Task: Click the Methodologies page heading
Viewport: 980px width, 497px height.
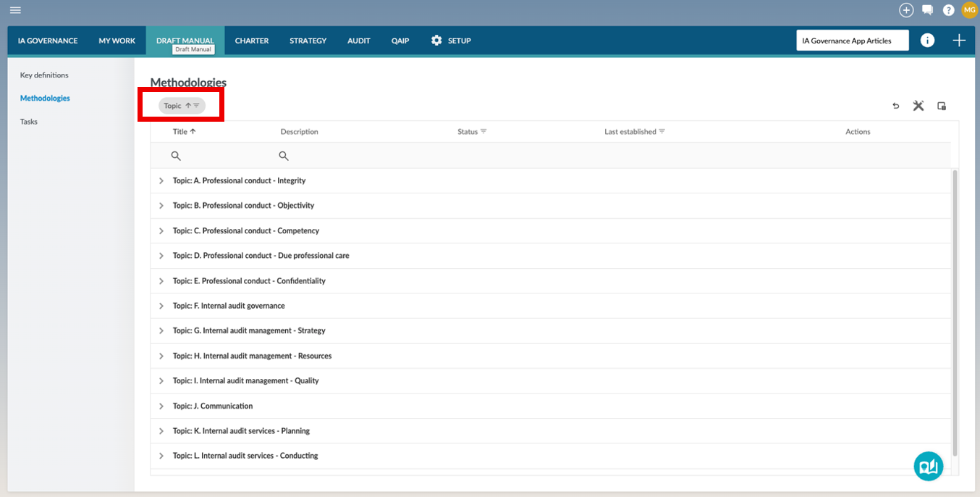Action: point(188,83)
